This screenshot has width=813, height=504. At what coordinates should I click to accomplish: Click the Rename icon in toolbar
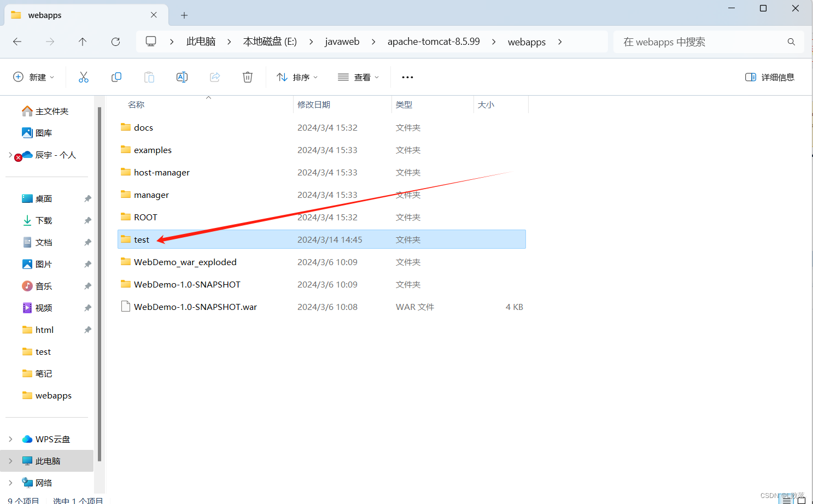point(182,77)
